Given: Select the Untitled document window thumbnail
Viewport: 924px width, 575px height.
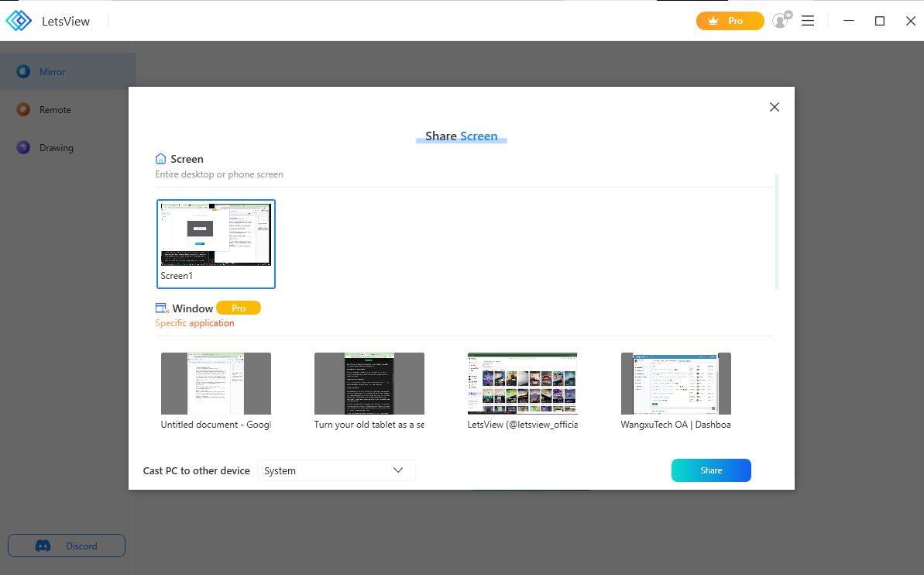Looking at the screenshot, I should [216, 384].
